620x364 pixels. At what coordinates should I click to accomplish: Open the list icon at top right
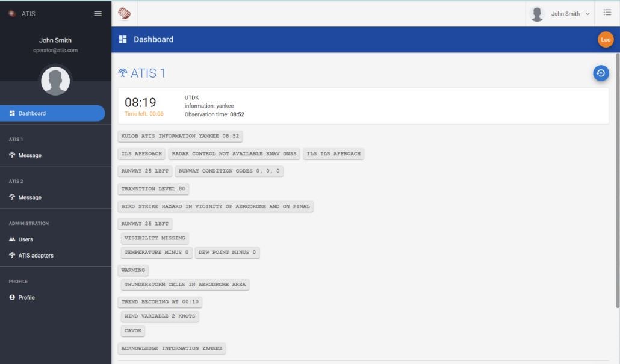pos(607,13)
